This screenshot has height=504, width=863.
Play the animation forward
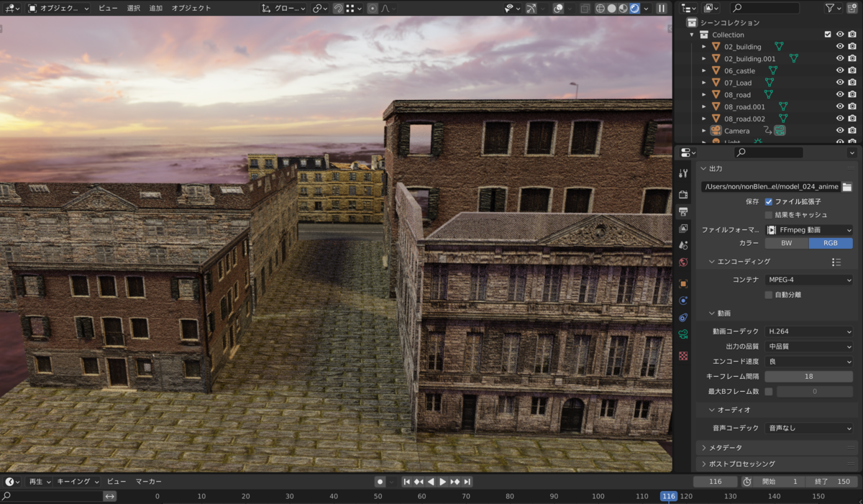pos(443,482)
